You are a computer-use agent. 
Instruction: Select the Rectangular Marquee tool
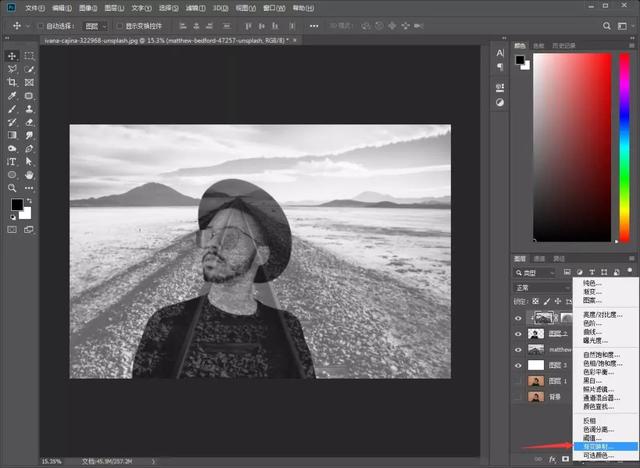click(29, 56)
